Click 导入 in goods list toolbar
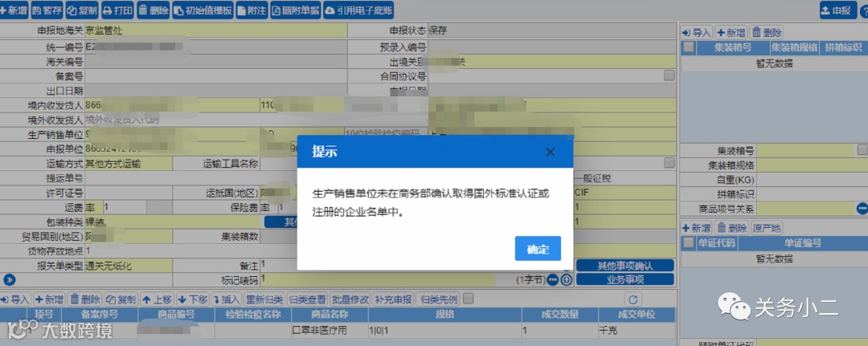 click(x=15, y=299)
